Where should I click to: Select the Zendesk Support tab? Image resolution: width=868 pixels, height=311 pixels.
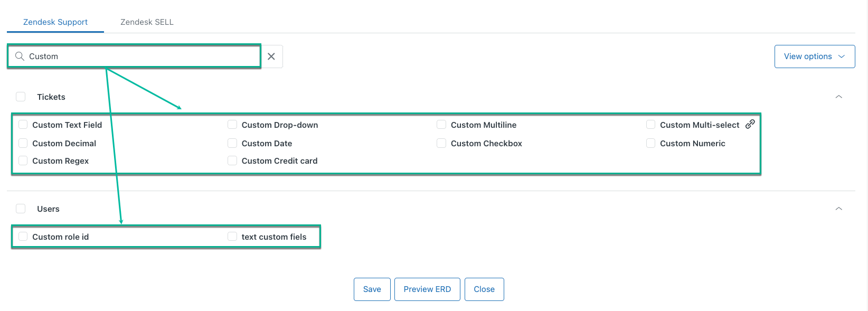click(55, 22)
